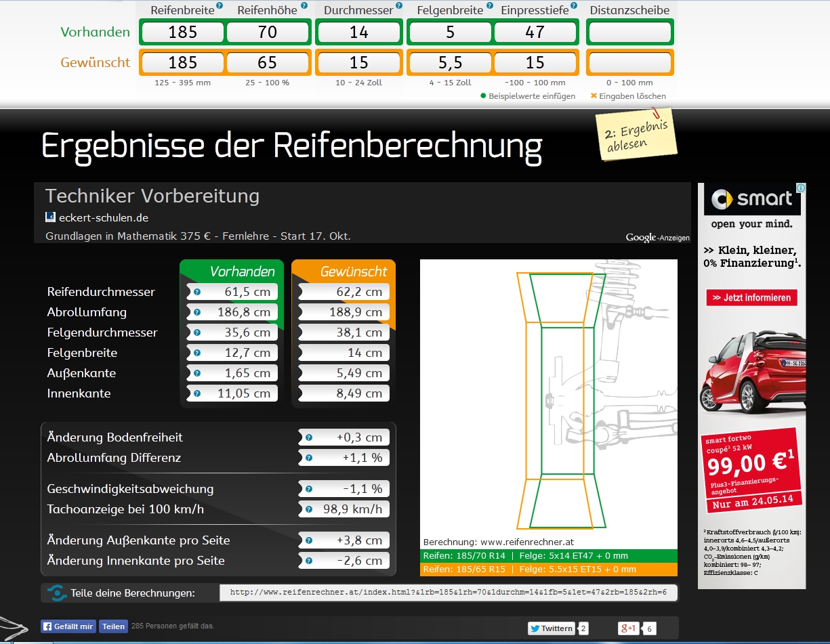Viewport: 830px width, 644px height.
Task: Click the help icon next to Einpresstiefe
Action: click(x=574, y=6)
